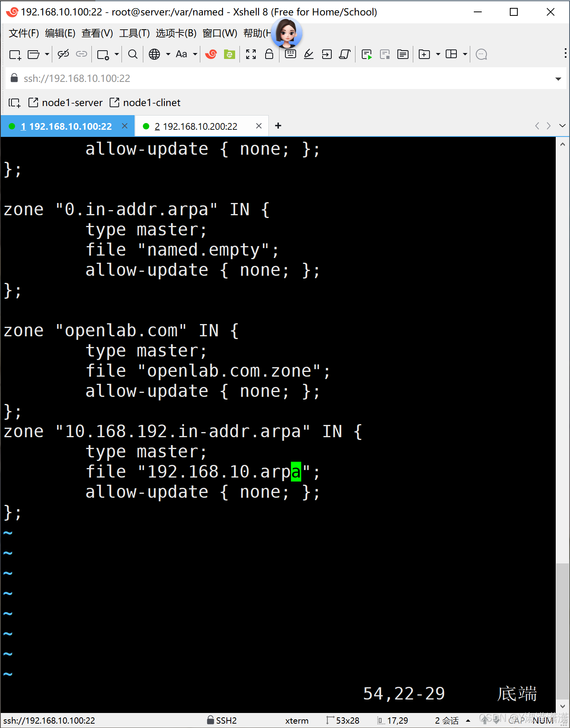Click the Reconnect chain icon
The width and height of the screenshot is (570, 728).
coord(82,54)
